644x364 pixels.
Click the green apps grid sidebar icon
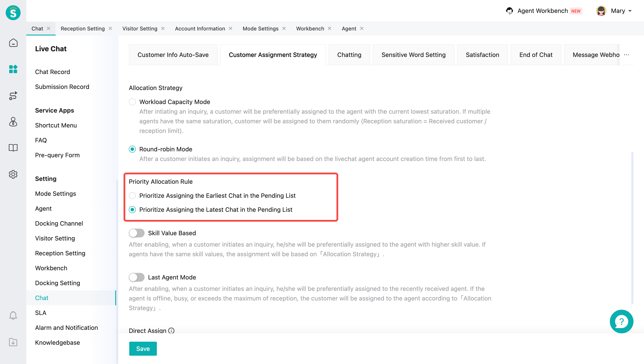click(x=13, y=69)
